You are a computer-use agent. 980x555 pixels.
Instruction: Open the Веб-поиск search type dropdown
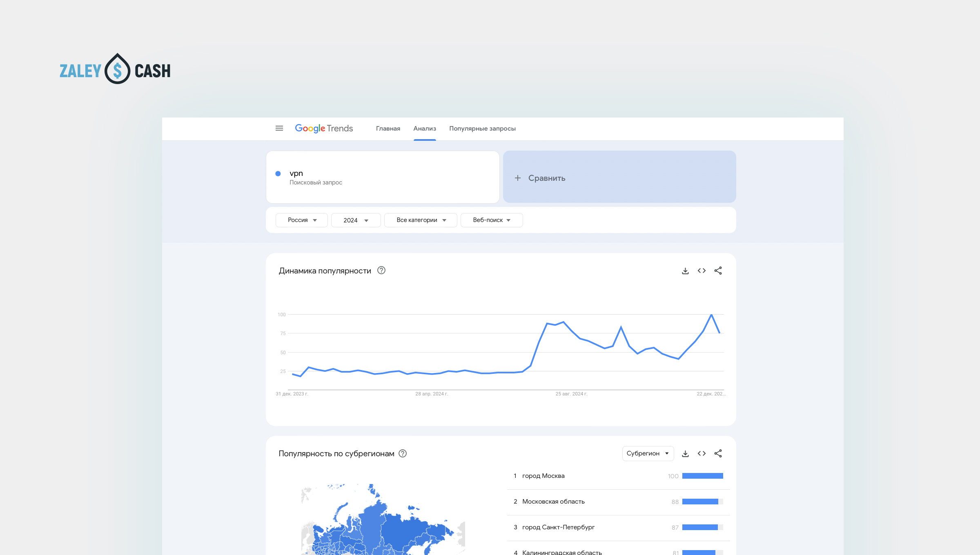pyautogui.click(x=492, y=220)
